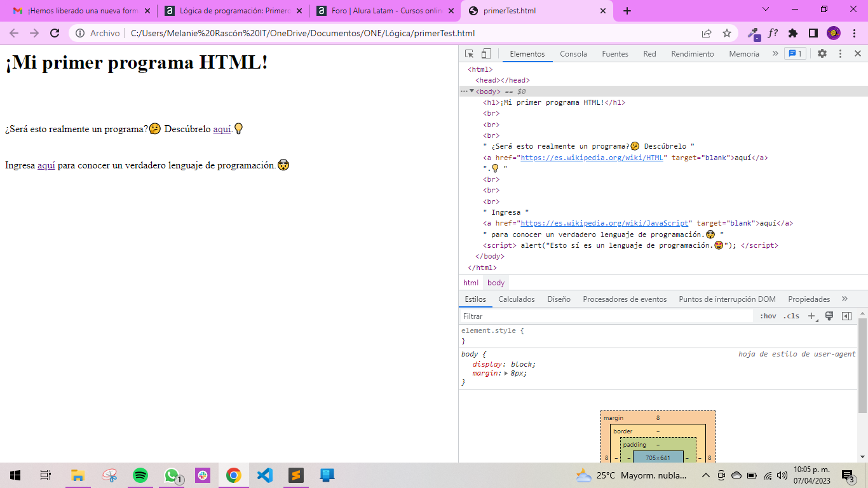The width and height of the screenshot is (868, 488).
Task: Switch to the Gmail 'Hemos liberado' tab
Action: (x=81, y=11)
